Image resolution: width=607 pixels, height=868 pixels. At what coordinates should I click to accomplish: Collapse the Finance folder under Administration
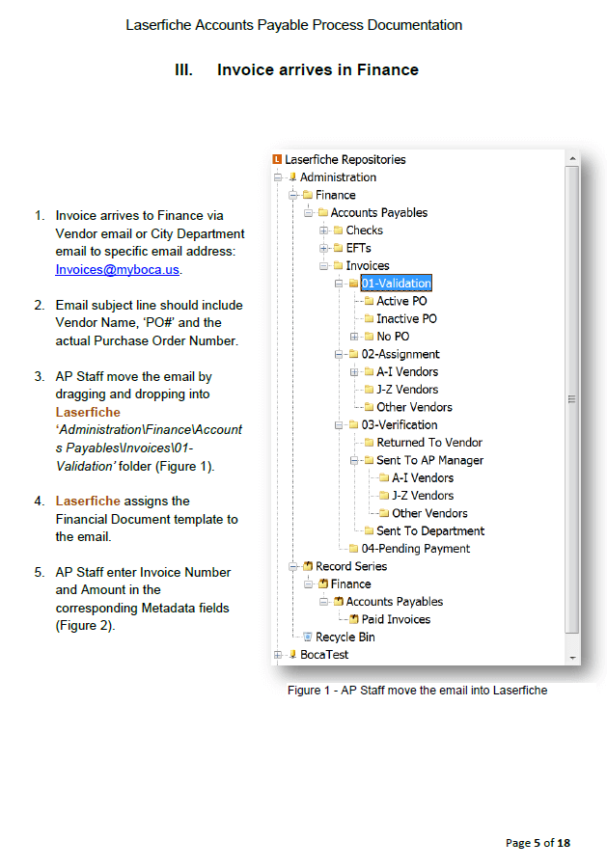293,195
